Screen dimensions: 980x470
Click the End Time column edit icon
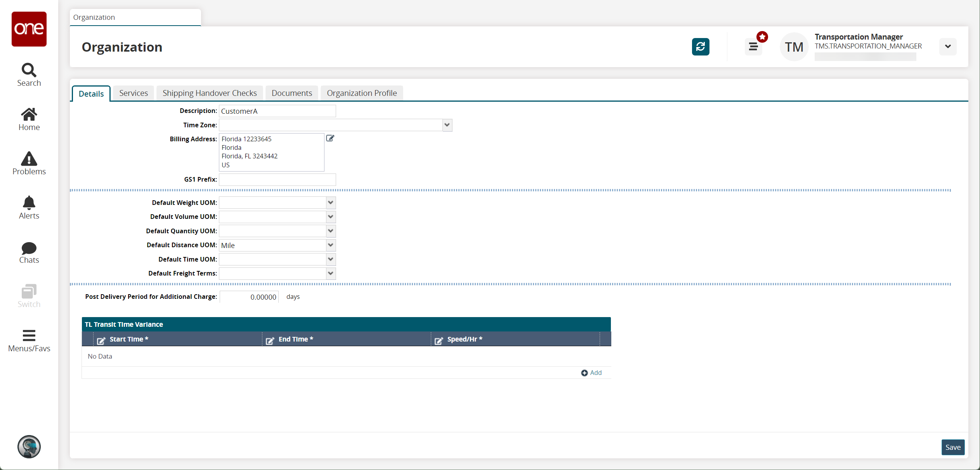[270, 341]
